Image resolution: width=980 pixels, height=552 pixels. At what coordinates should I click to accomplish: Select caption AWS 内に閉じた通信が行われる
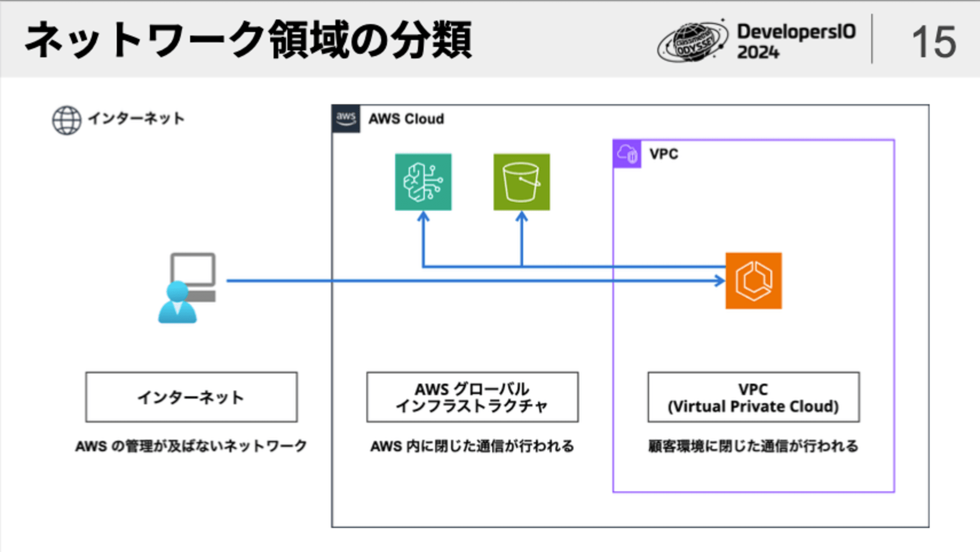(x=472, y=446)
